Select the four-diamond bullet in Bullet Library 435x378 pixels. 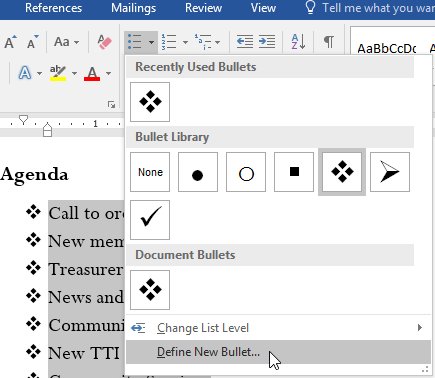click(342, 172)
